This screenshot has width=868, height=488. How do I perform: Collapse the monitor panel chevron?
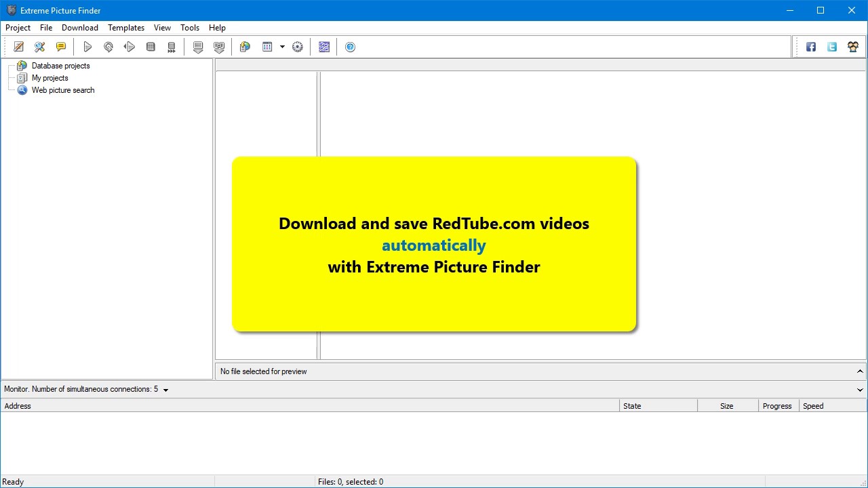click(860, 390)
